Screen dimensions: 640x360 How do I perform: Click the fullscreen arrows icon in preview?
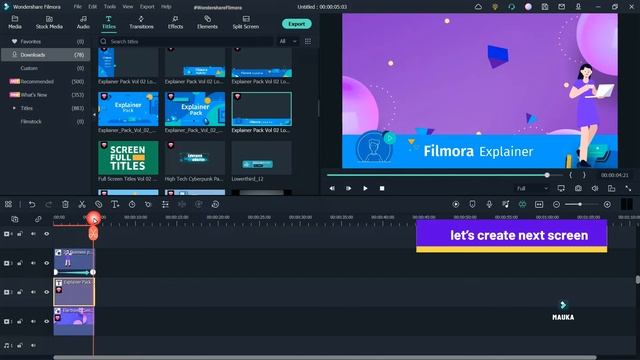(628, 188)
